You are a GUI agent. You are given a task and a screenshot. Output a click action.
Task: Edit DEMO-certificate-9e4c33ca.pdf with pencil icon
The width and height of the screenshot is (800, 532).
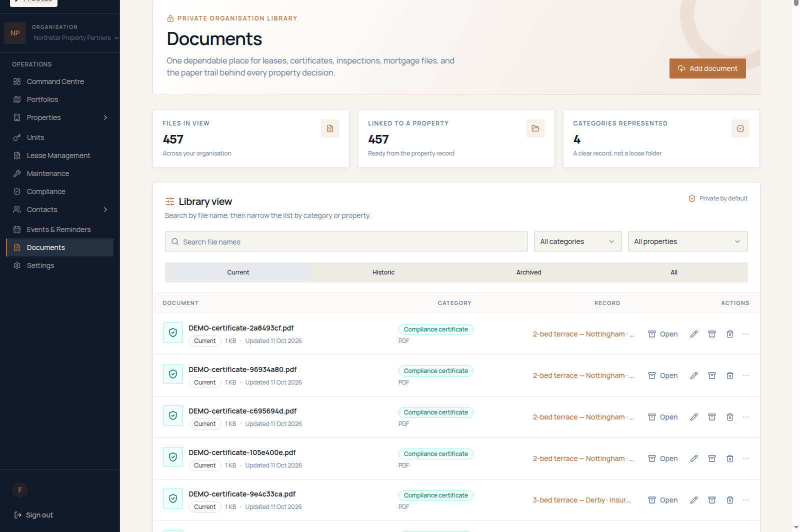point(694,500)
